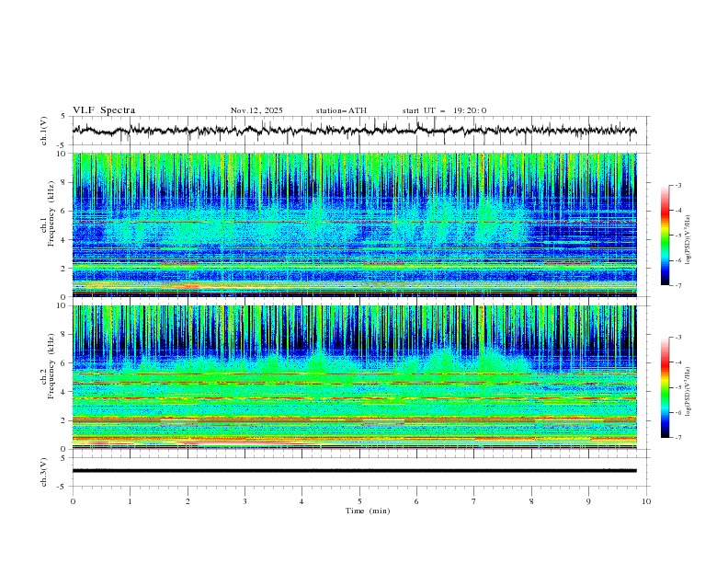Click the "VLF Spectra" plot title

point(104,110)
